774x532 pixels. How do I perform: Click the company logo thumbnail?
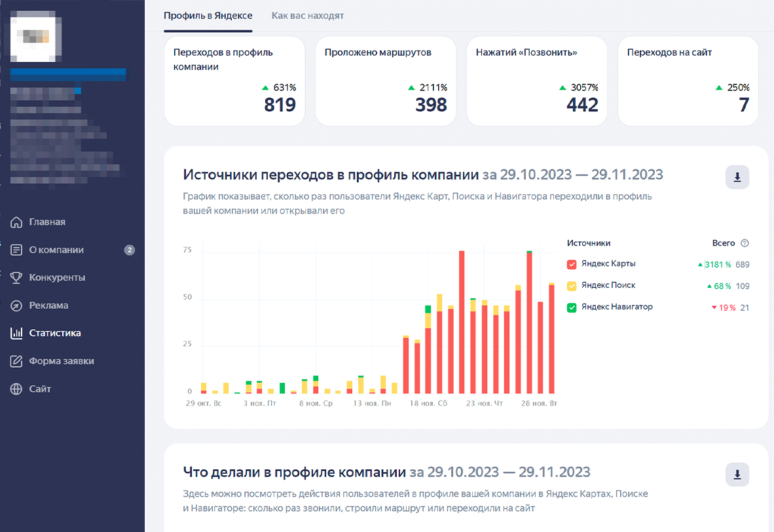point(35,37)
